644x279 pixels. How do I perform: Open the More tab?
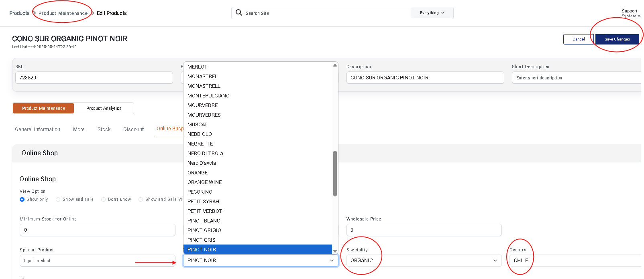click(x=79, y=129)
